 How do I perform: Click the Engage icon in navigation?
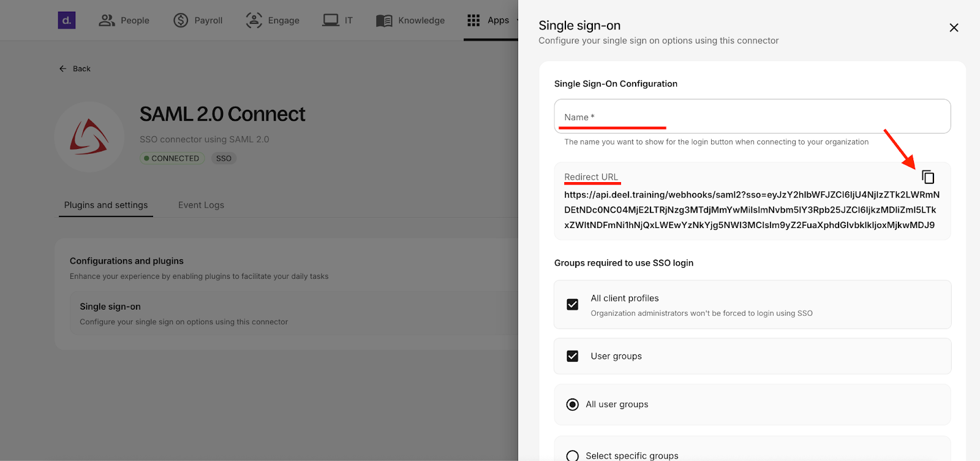[254, 20]
